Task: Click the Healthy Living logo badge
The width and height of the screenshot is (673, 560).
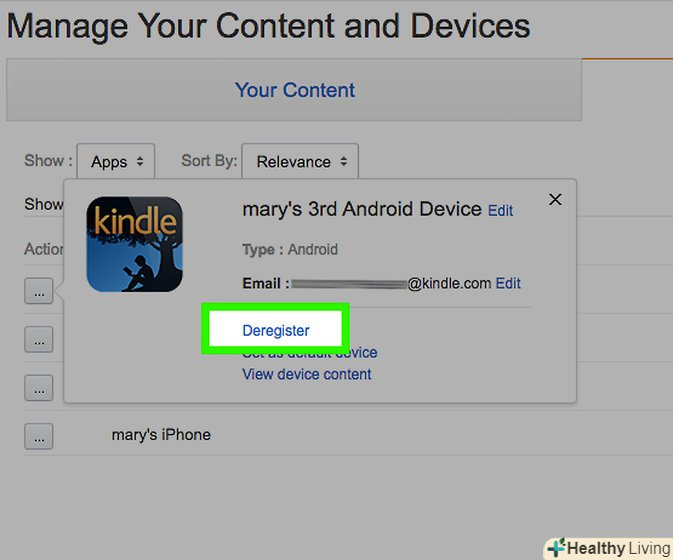Action: click(x=609, y=548)
